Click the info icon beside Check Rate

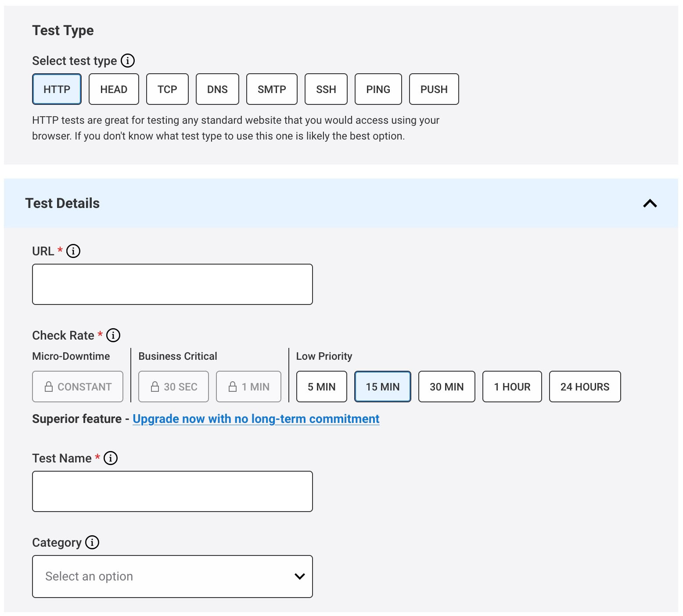113,335
